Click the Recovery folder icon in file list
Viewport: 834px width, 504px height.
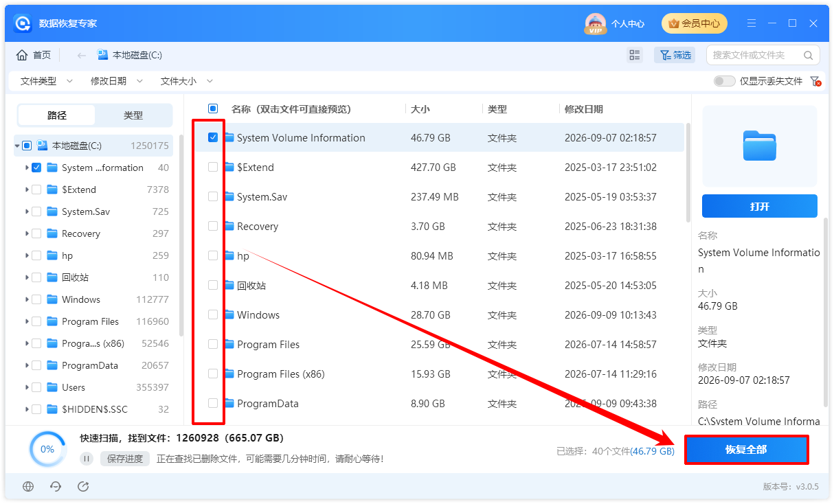click(229, 226)
